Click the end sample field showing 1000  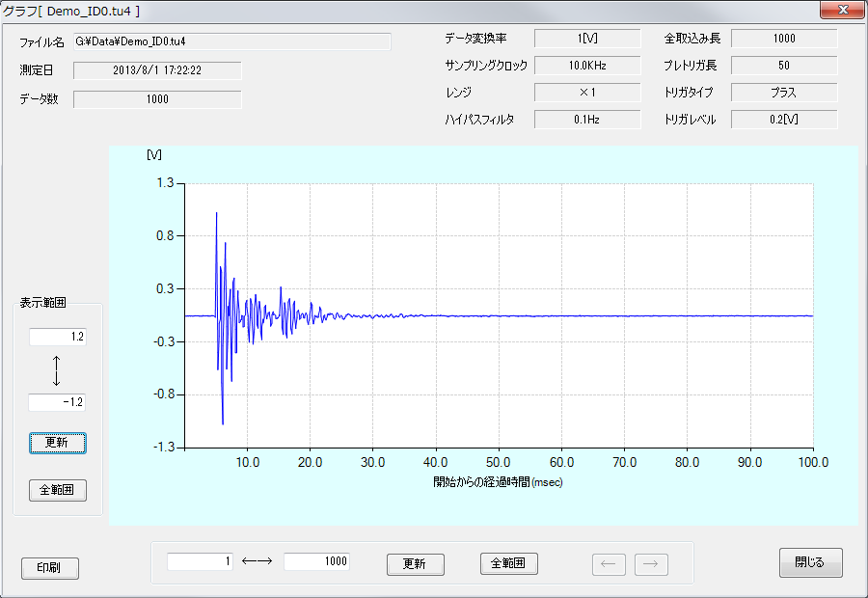[x=316, y=561]
